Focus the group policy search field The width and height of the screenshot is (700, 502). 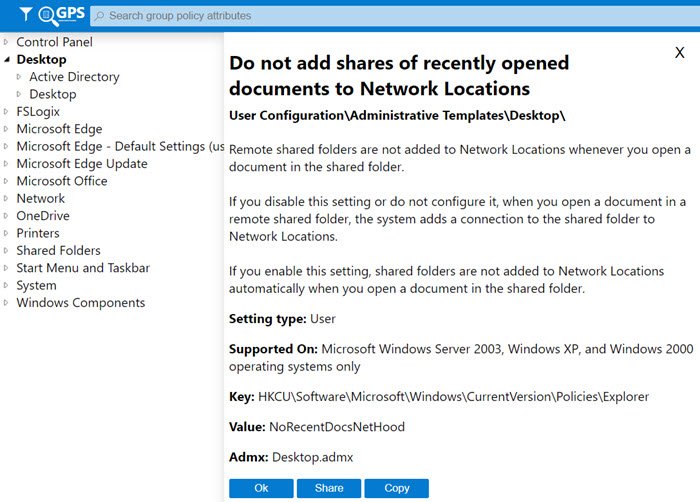click(390, 16)
